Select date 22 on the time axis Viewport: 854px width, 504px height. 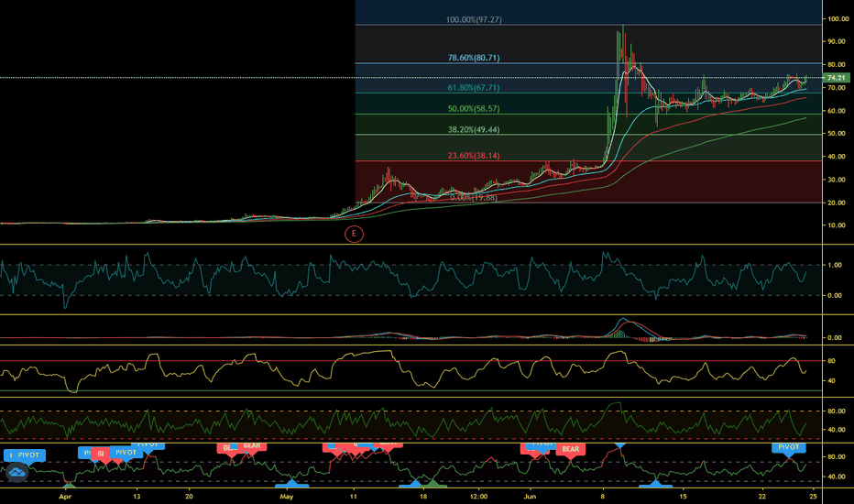762,497
